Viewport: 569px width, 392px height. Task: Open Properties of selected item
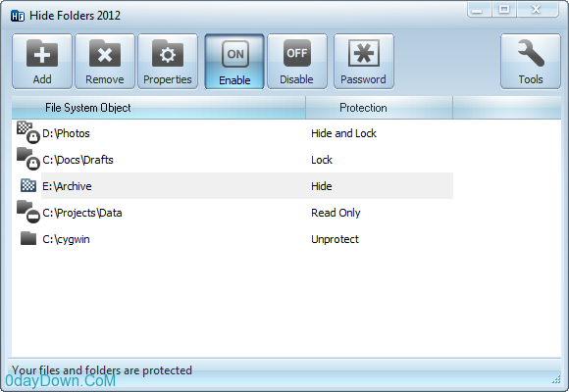(168, 62)
